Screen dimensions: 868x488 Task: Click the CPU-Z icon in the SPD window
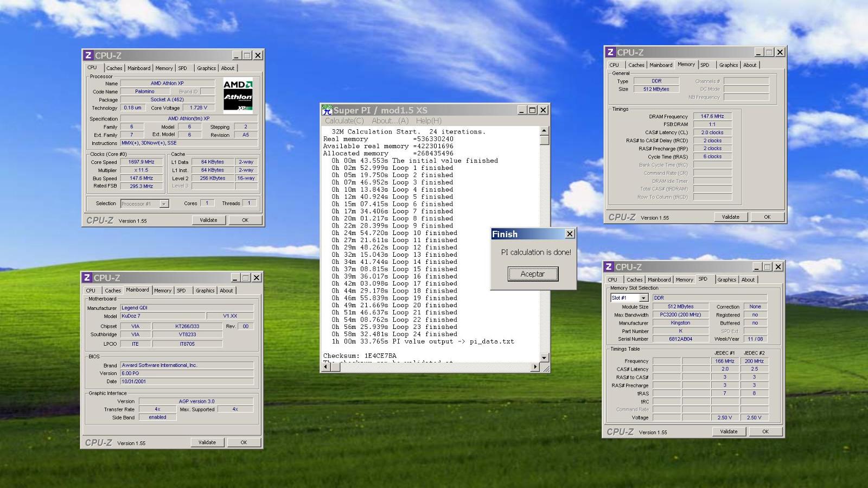[609, 267]
